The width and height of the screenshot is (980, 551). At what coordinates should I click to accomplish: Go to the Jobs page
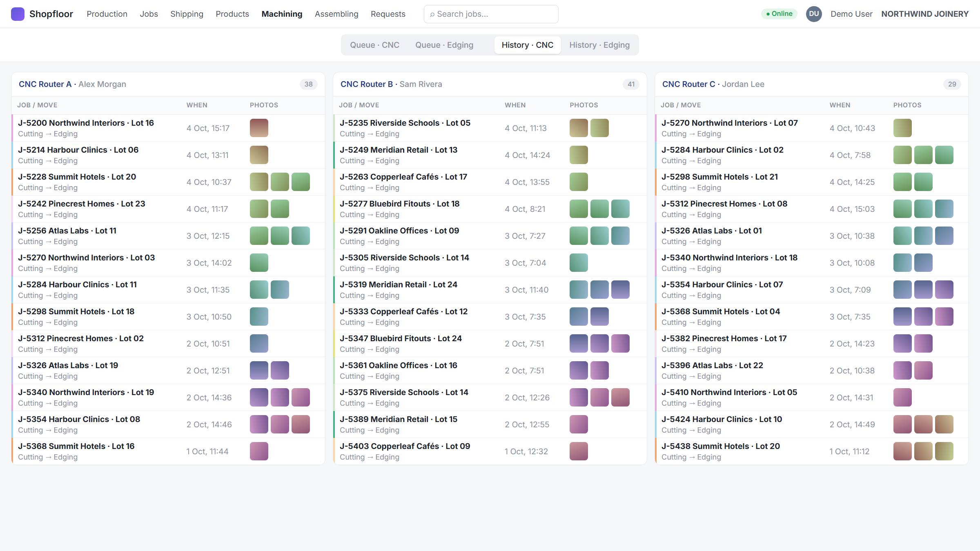[149, 14]
